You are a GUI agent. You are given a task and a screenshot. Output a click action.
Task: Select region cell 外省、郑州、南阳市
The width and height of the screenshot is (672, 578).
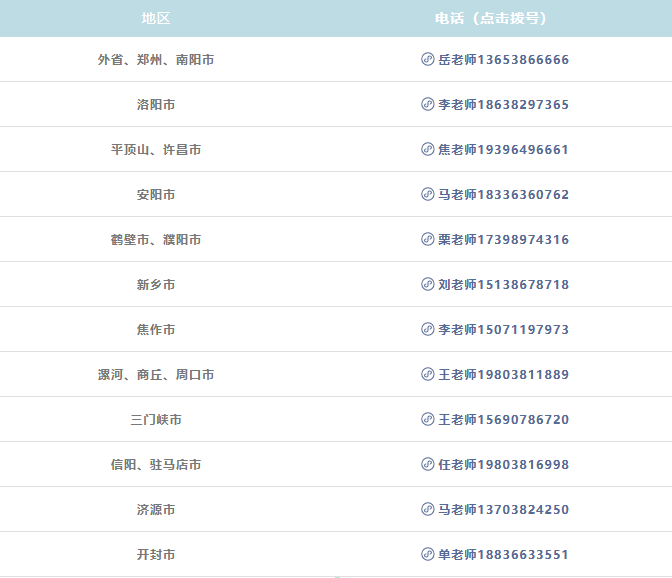156,60
